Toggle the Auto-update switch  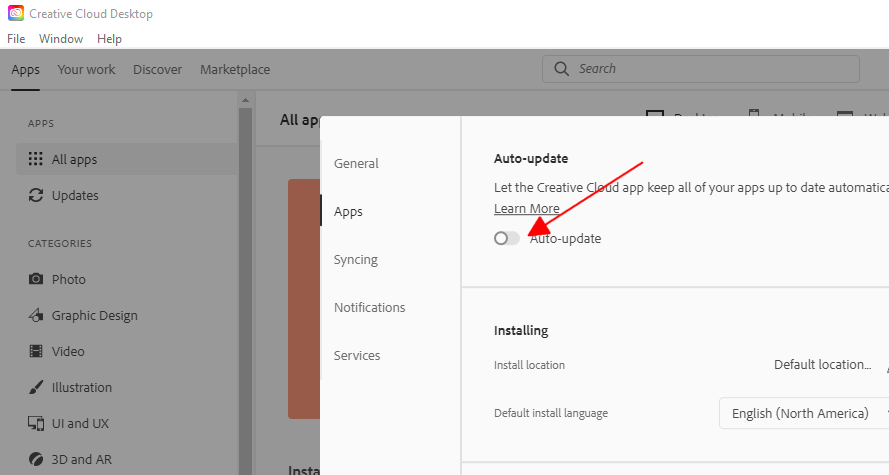point(506,238)
